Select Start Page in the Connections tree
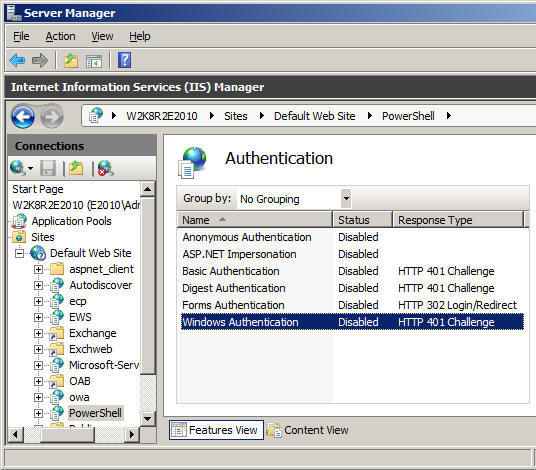536x470 pixels. [38, 189]
